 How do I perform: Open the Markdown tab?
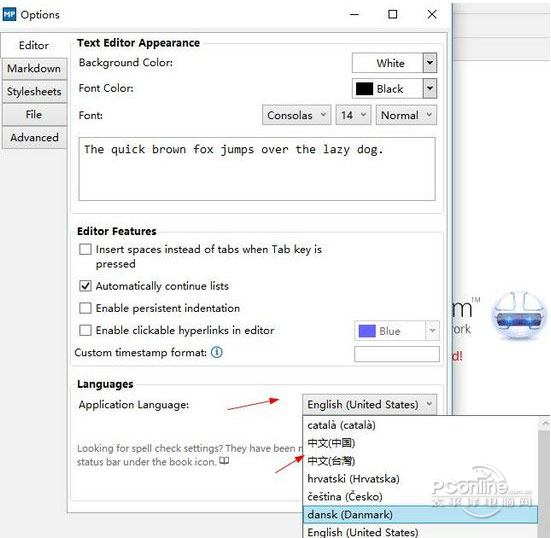(34, 68)
